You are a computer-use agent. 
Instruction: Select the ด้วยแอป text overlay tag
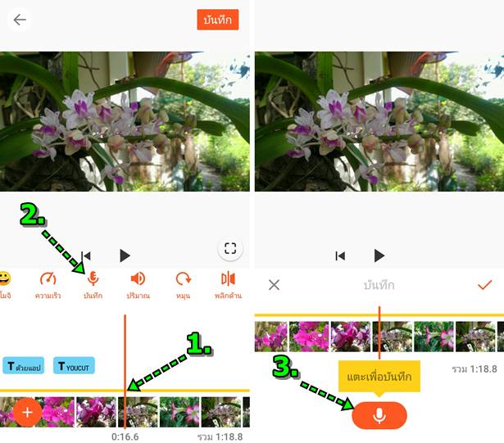point(24,365)
